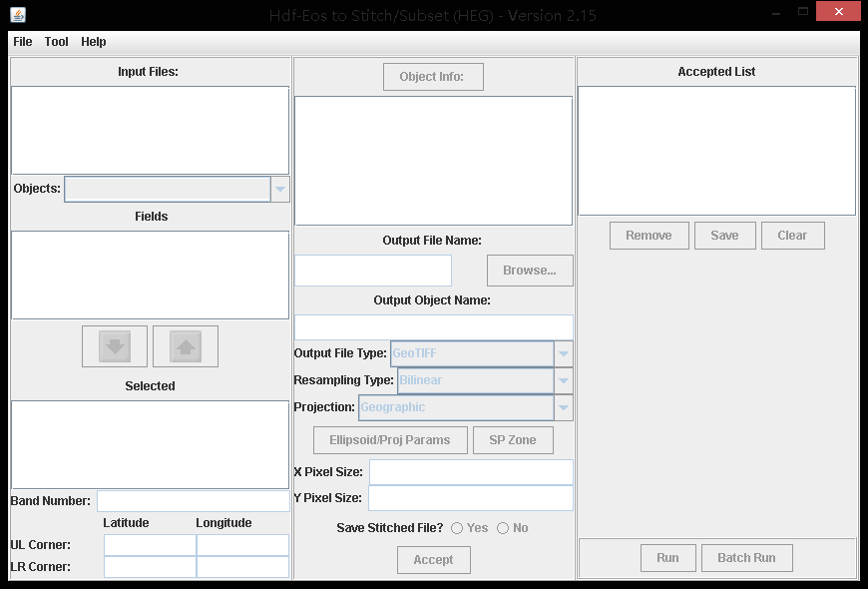Expand the Projection dropdown
Viewport: 868px width, 589px height.
tap(563, 408)
